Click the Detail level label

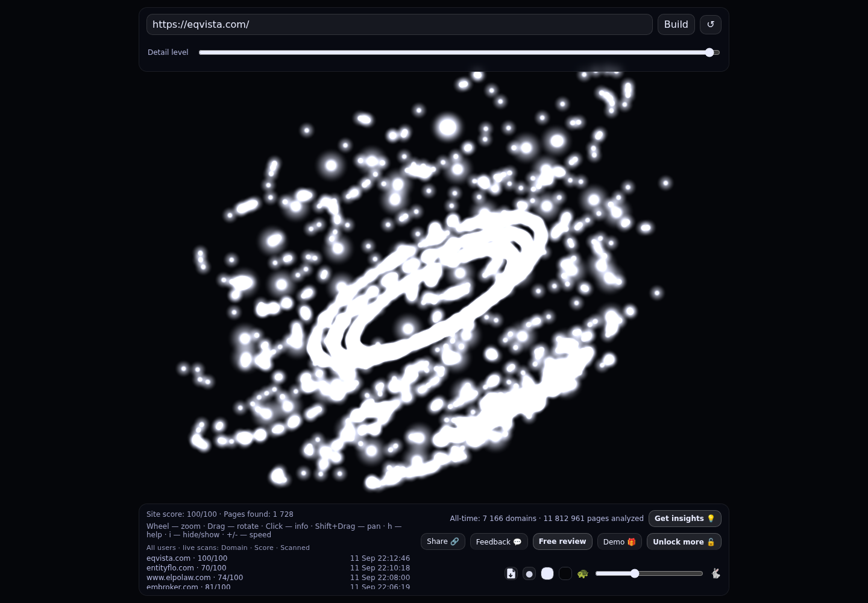[x=168, y=52]
